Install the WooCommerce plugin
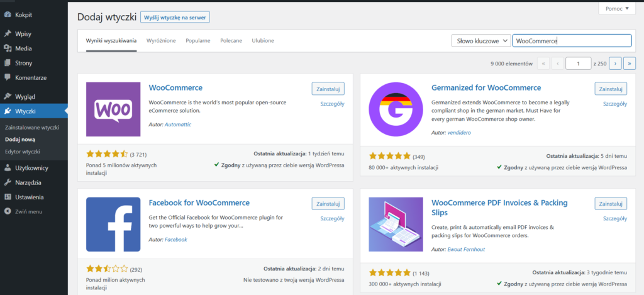Image resolution: width=644 pixels, height=295 pixels. tap(328, 88)
